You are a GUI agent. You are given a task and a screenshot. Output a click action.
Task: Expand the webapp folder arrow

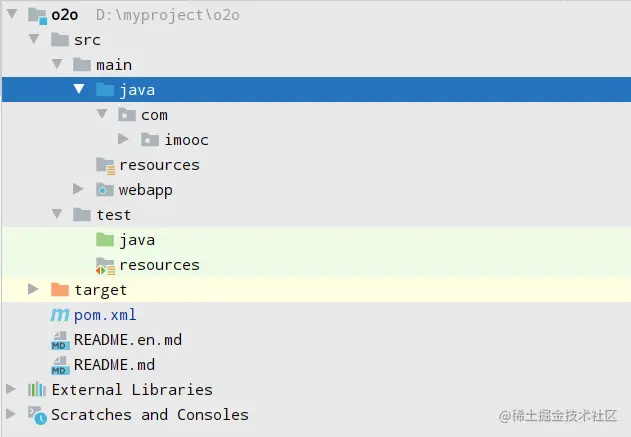78,189
